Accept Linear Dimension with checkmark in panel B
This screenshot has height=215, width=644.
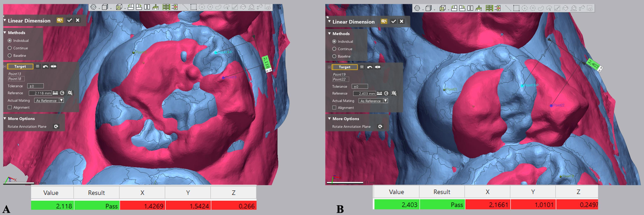click(394, 21)
